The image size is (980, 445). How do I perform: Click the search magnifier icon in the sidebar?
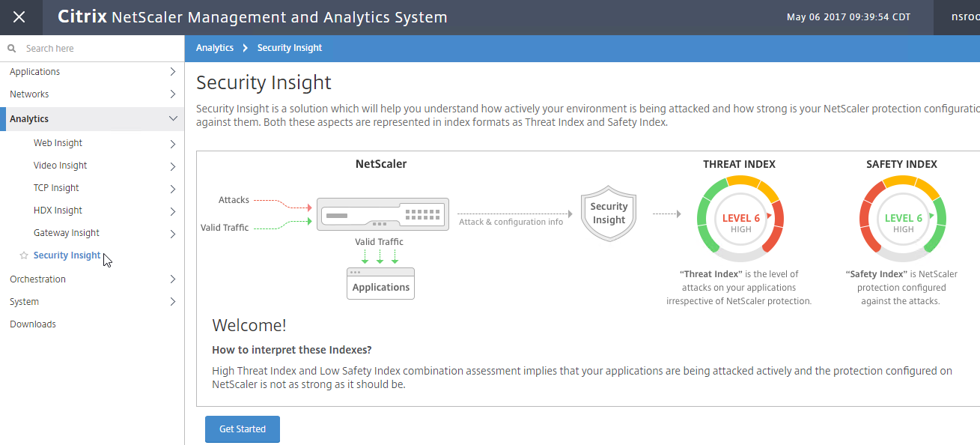point(12,49)
